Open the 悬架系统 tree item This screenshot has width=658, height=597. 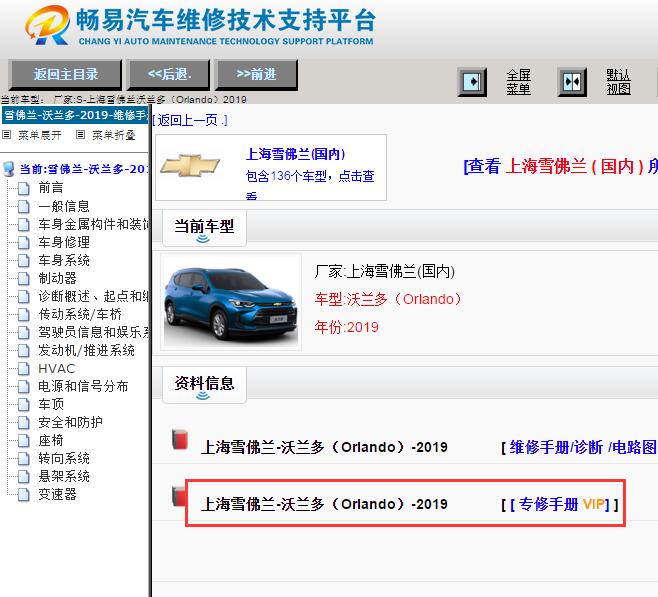point(64,476)
